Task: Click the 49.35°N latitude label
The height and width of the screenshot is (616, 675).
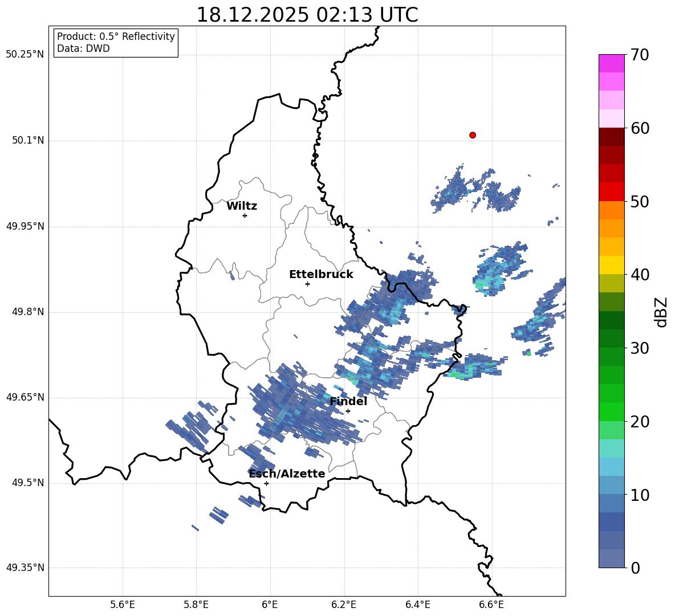Action: (x=25, y=568)
